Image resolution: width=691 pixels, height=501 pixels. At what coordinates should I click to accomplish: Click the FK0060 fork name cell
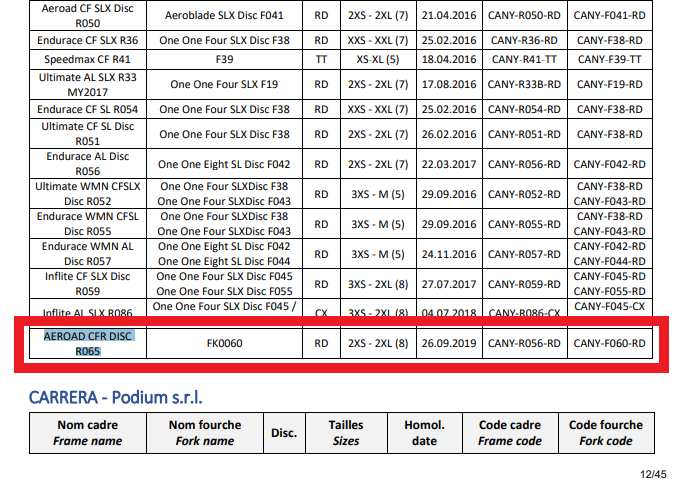(x=224, y=343)
